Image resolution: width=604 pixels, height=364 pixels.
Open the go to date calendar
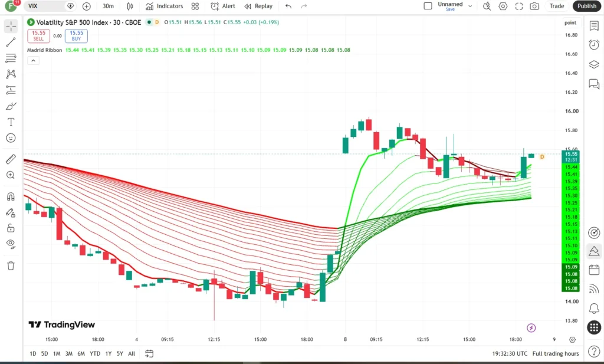coord(149,353)
